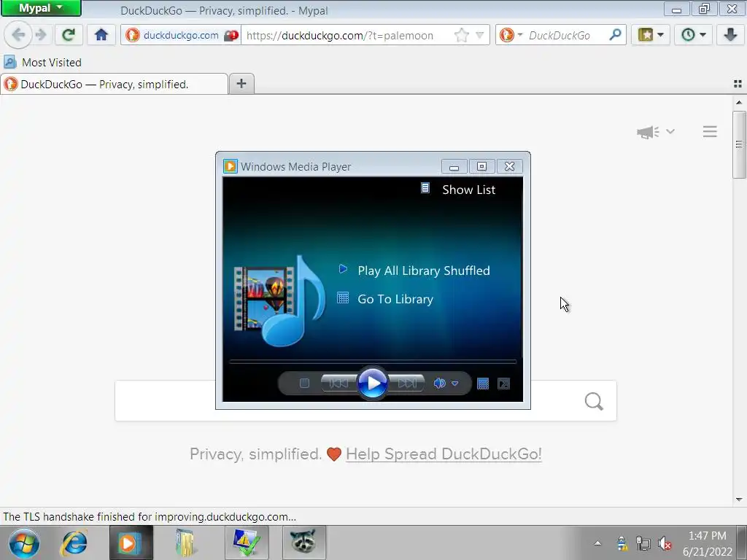The height and width of the screenshot is (560, 747).
Task: Click page scrollbar down arrow
Action: (739, 499)
